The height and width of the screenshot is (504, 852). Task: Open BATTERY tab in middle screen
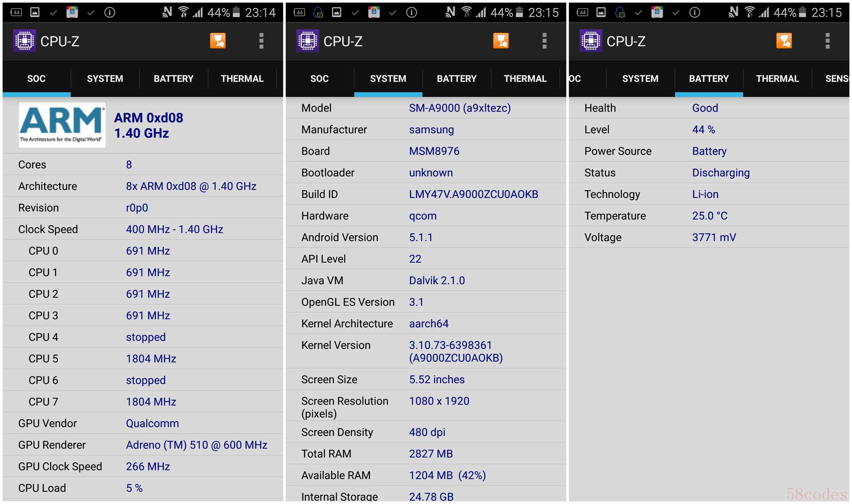click(x=457, y=79)
